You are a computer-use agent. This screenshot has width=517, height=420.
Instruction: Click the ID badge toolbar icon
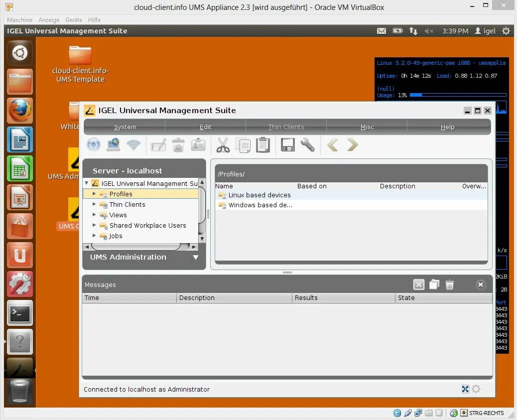(x=198, y=145)
